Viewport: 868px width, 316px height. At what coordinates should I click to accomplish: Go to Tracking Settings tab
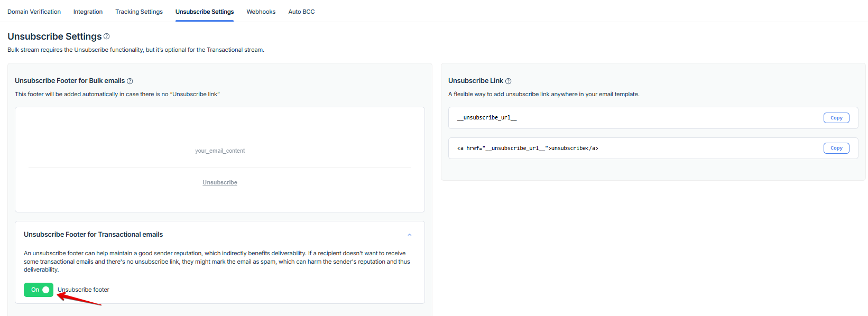(x=139, y=12)
